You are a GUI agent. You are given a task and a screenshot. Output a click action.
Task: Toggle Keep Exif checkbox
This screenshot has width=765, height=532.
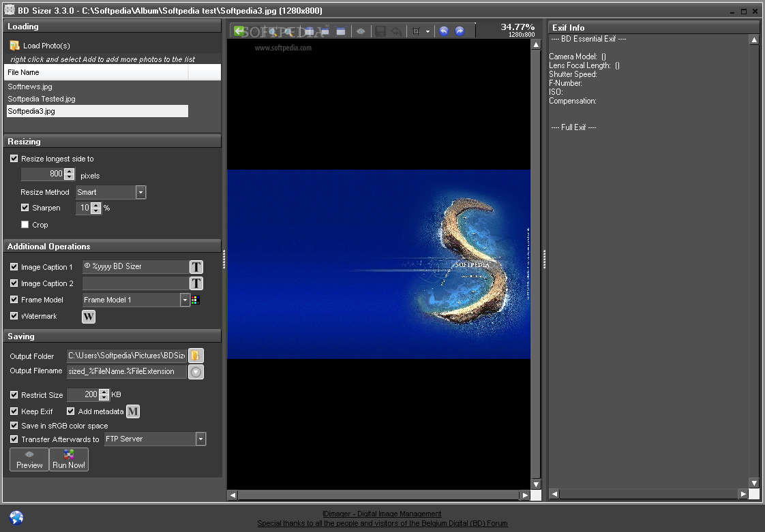coord(14,411)
